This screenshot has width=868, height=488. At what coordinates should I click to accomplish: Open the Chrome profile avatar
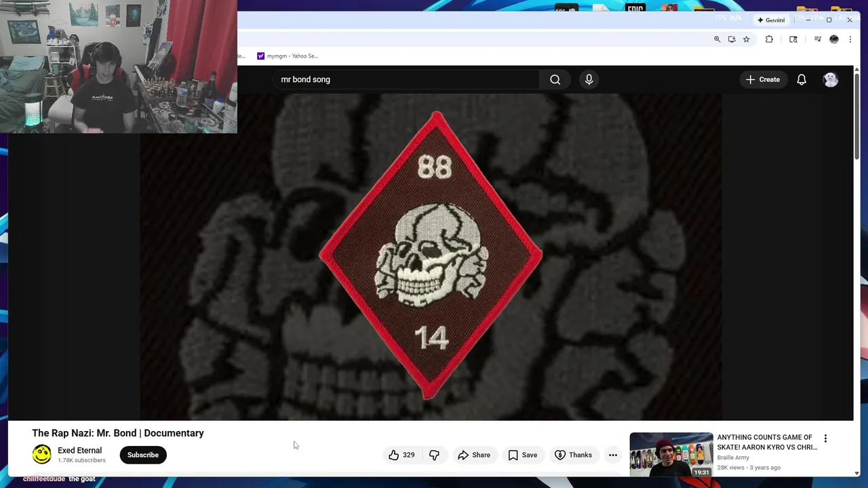(x=834, y=39)
